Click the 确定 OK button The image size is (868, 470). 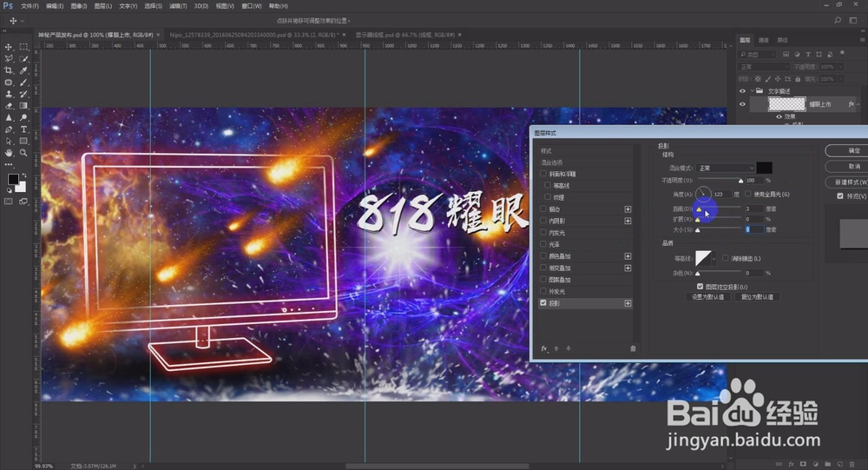[846, 151]
